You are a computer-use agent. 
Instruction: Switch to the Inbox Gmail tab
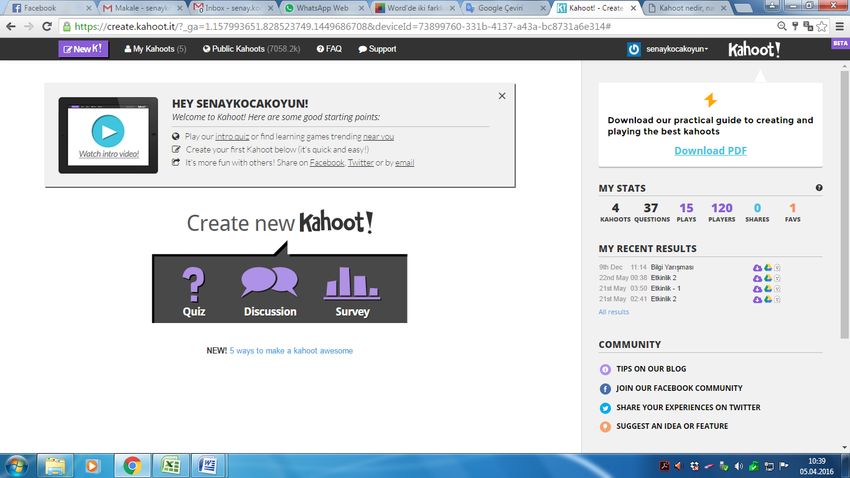pos(233,8)
